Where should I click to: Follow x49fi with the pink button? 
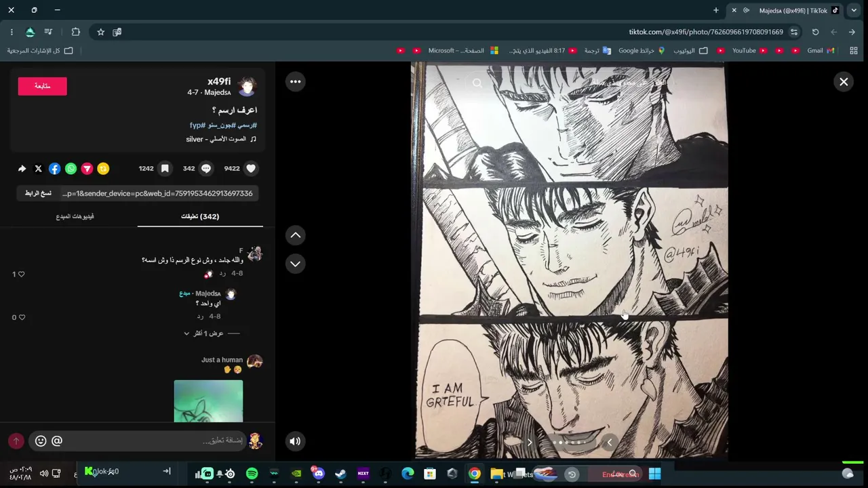42,86
